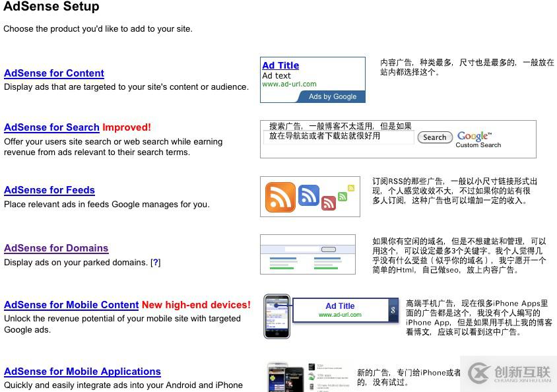Click the large orange RSS feed icon
This screenshot has width=557, height=392.
pos(280,197)
